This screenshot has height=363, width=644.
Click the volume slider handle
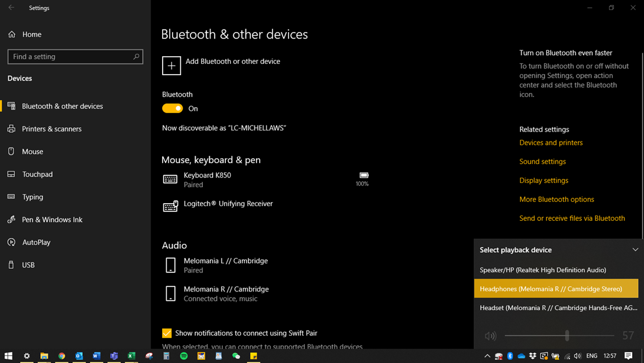(567, 336)
